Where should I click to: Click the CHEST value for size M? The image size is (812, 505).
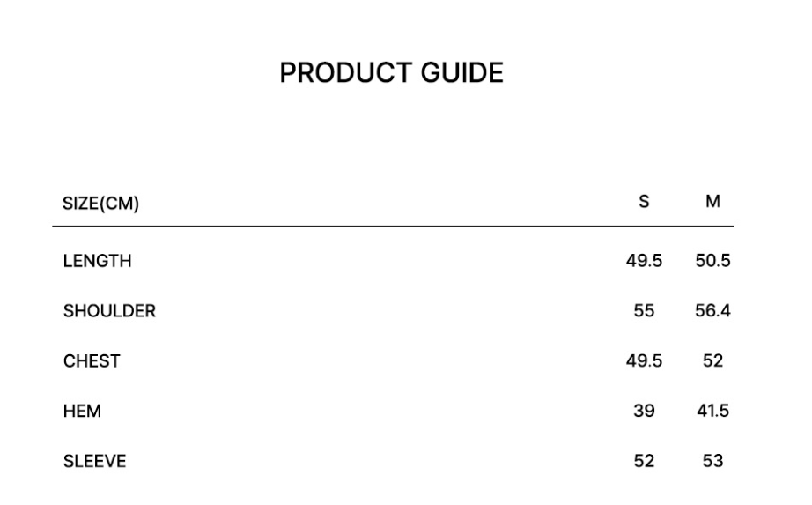pos(712,361)
